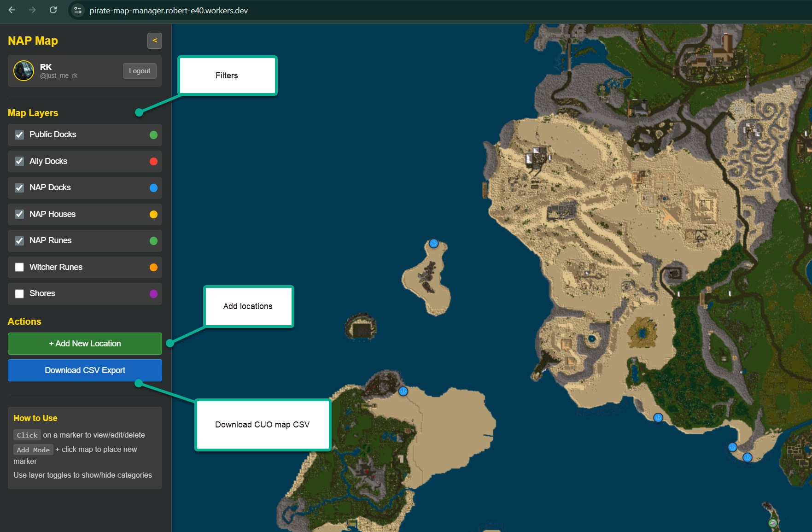Click the anchor marker near the southeastern coast
This screenshot has width=812, height=532.
[658, 418]
